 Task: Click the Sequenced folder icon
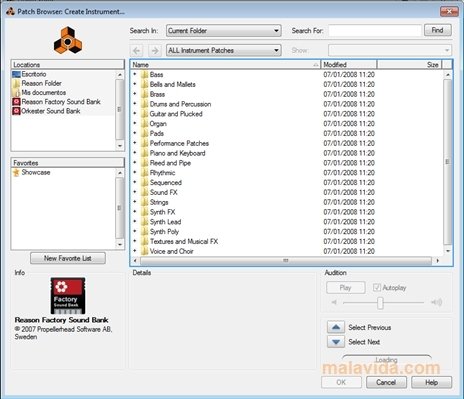(144, 183)
